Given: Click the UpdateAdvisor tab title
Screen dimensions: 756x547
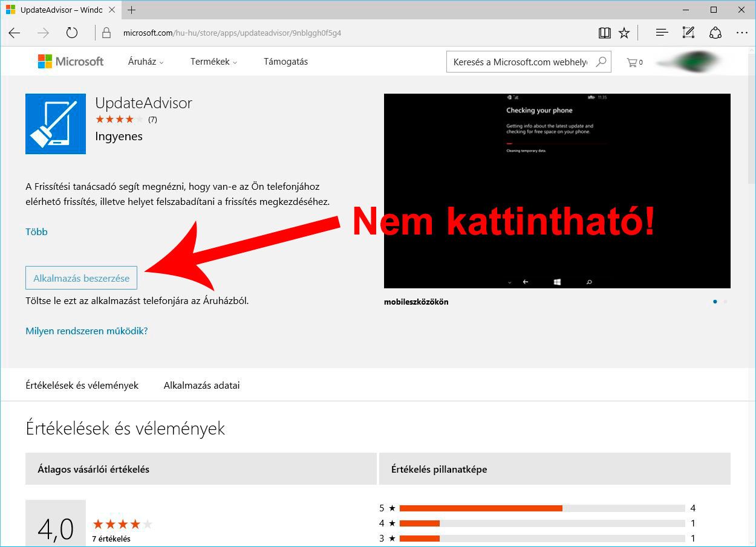Looking at the screenshot, I should pos(61,10).
